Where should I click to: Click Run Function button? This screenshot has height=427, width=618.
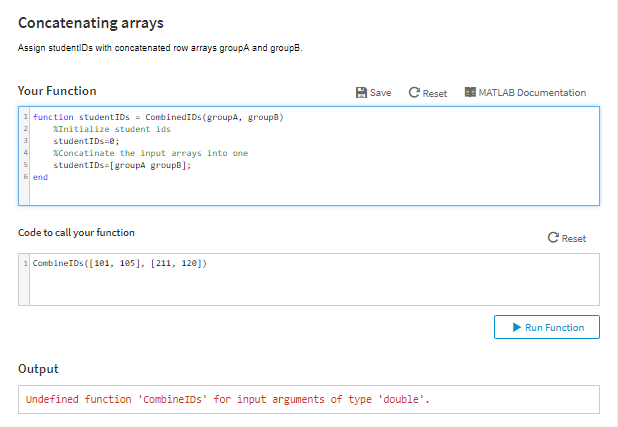point(547,327)
